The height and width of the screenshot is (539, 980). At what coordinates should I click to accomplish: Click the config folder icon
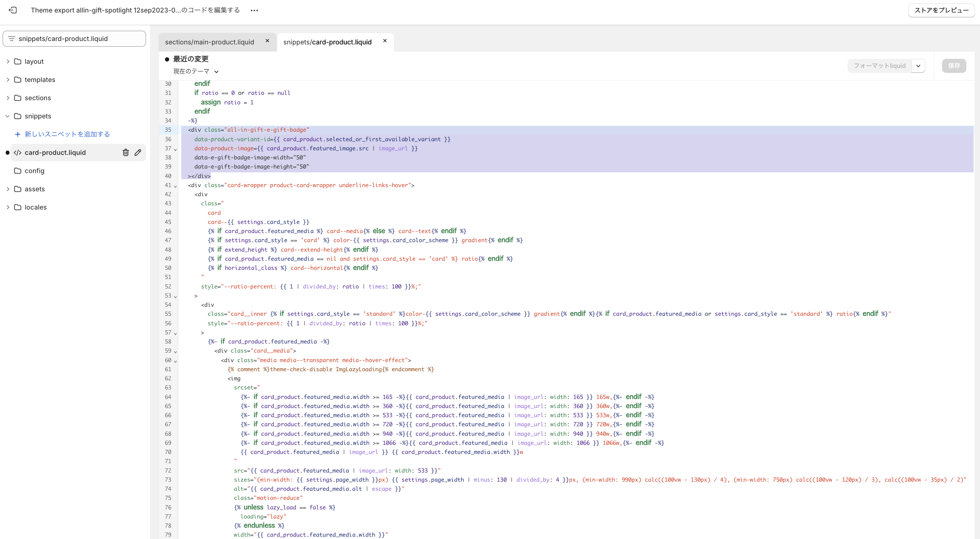tap(17, 171)
